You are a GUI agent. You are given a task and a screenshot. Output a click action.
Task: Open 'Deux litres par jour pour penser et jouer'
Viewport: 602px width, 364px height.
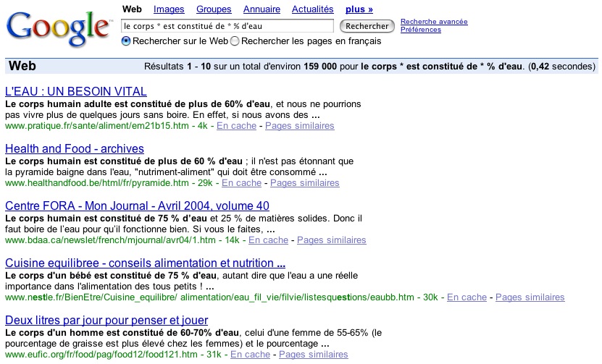(106, 320)
